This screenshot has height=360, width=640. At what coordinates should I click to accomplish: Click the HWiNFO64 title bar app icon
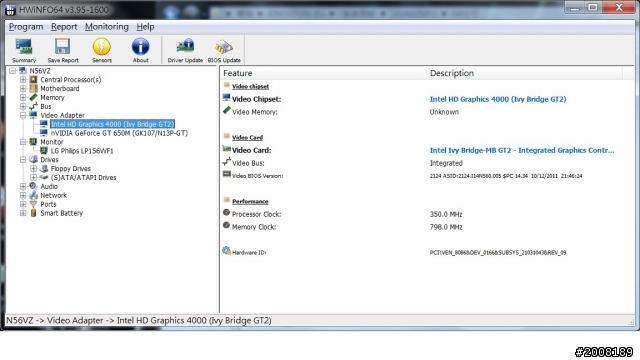tap(10, 9)
